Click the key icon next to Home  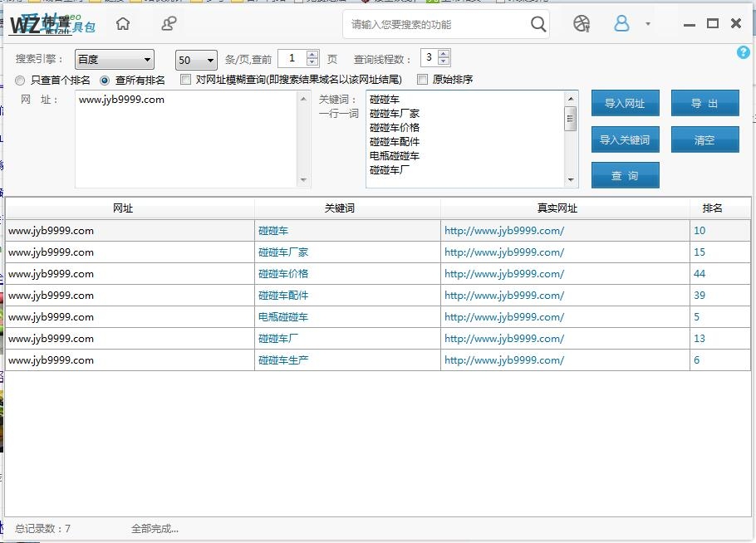[169, 24]
